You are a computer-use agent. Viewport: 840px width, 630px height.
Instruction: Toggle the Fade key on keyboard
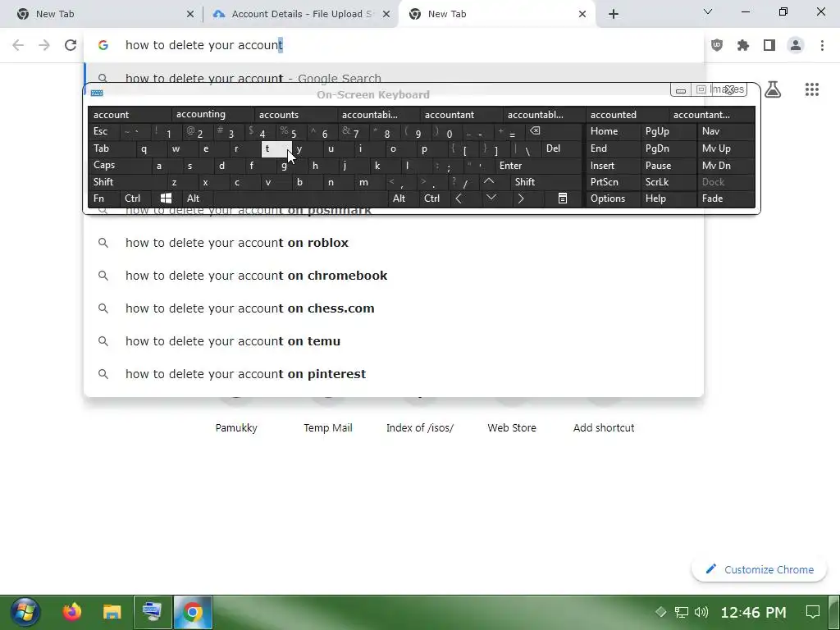point(726,199)
